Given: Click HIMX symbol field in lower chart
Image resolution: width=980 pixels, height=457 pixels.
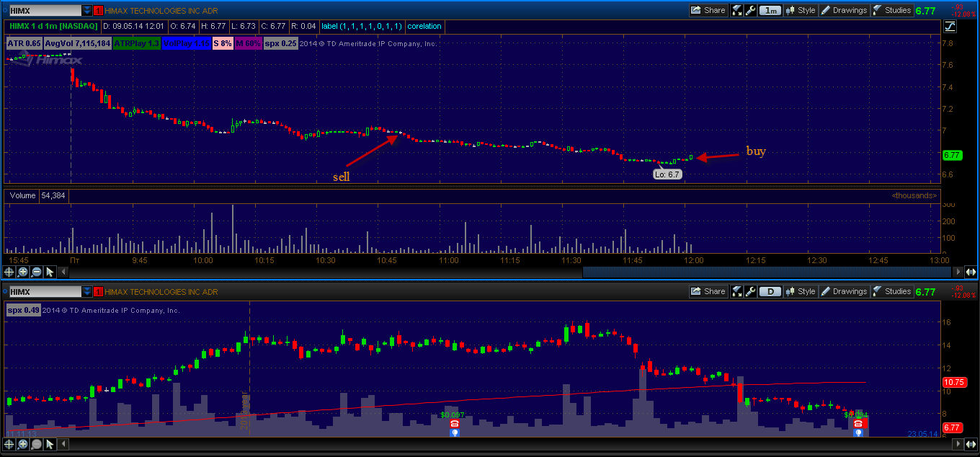Looking at the screenshot, I should click(45, 291).
